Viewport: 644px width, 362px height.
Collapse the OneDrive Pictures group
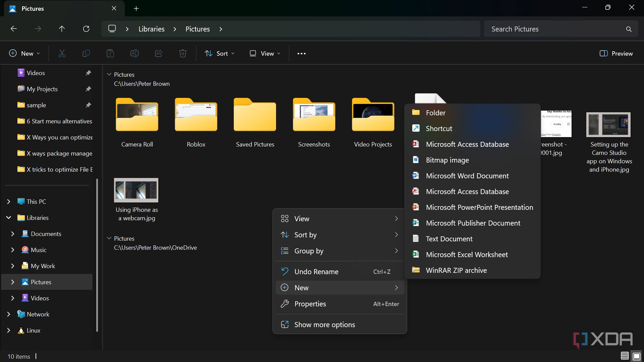pyautogui.click(x=109, y=238)
